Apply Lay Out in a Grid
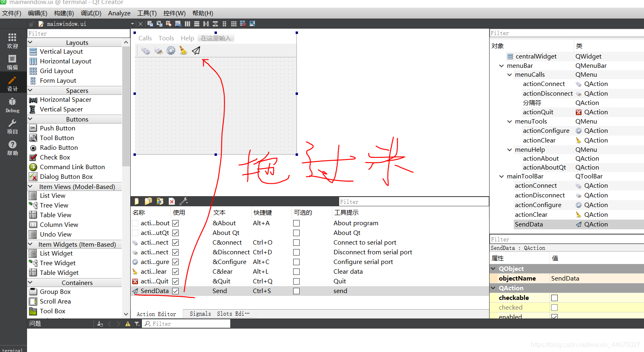 tap(234, 24)
